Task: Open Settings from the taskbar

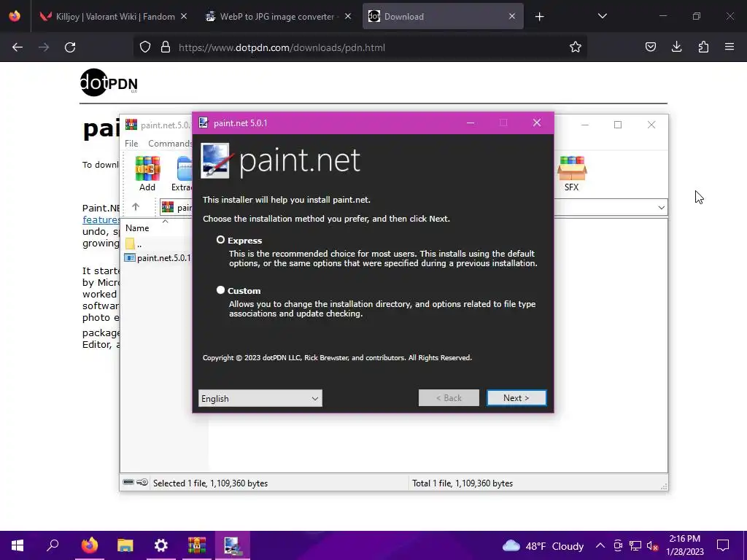Action: (x=161, y=545)
